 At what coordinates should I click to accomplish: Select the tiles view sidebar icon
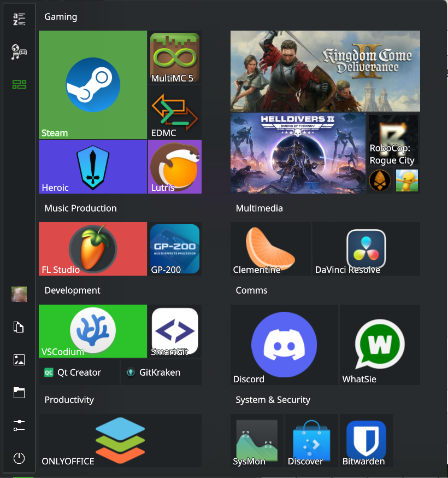(19, 84)
